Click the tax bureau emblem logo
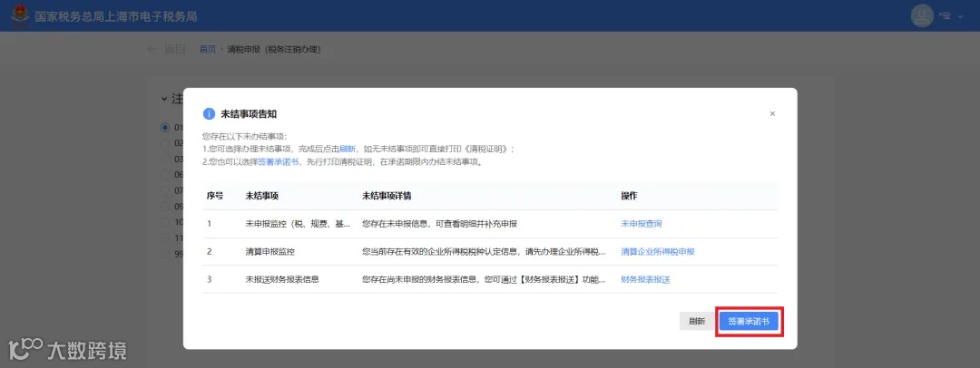980x368 pixels. [20, 15]
